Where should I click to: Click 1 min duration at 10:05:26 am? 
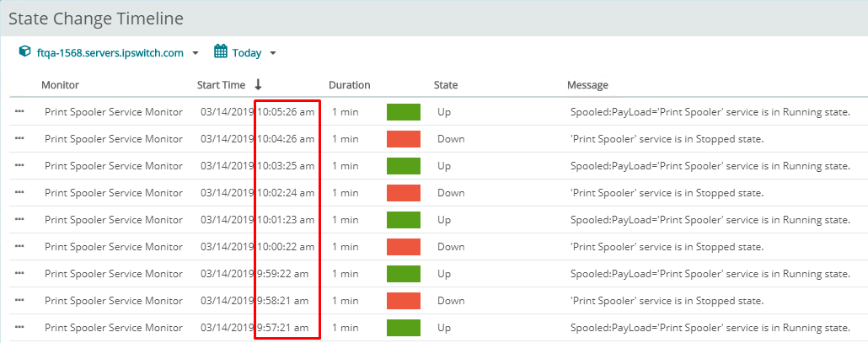(346, 112)
